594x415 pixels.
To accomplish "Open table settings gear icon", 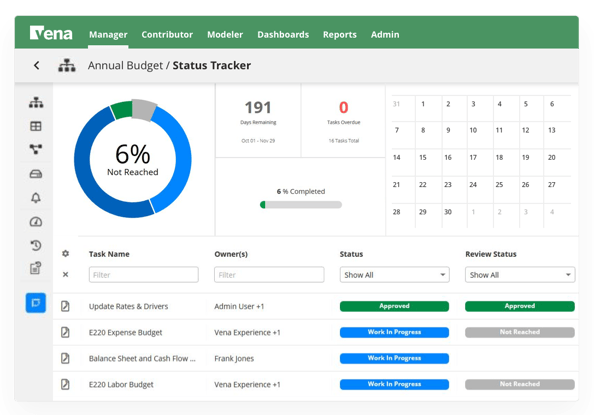I will click(x=66, y=254).
